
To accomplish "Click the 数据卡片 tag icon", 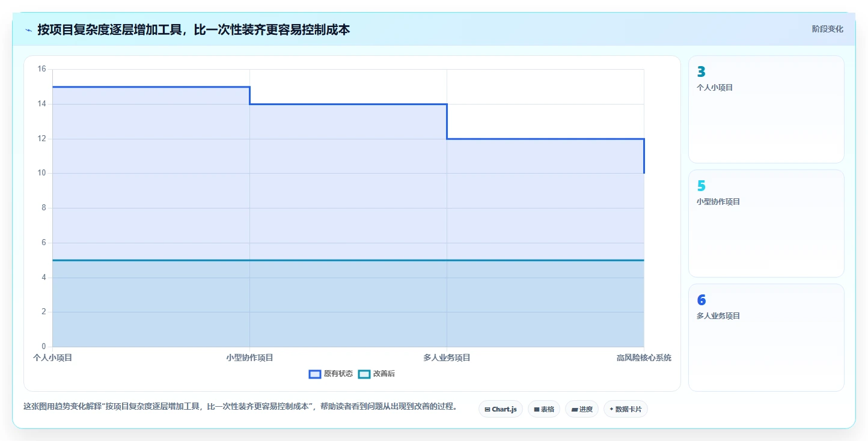I will point(611,409).
